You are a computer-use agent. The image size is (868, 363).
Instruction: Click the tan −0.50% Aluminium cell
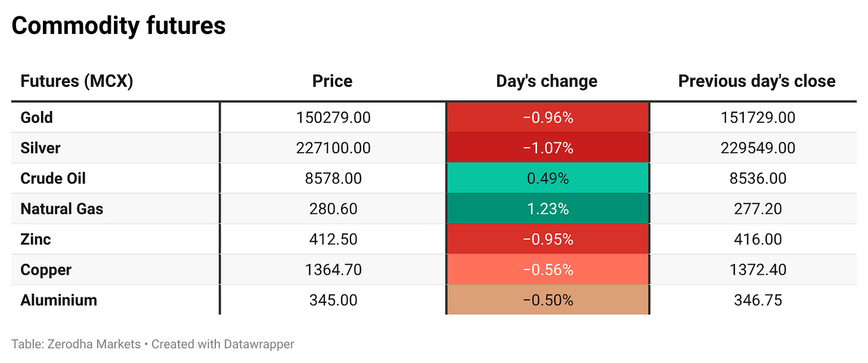click(548, 300)
